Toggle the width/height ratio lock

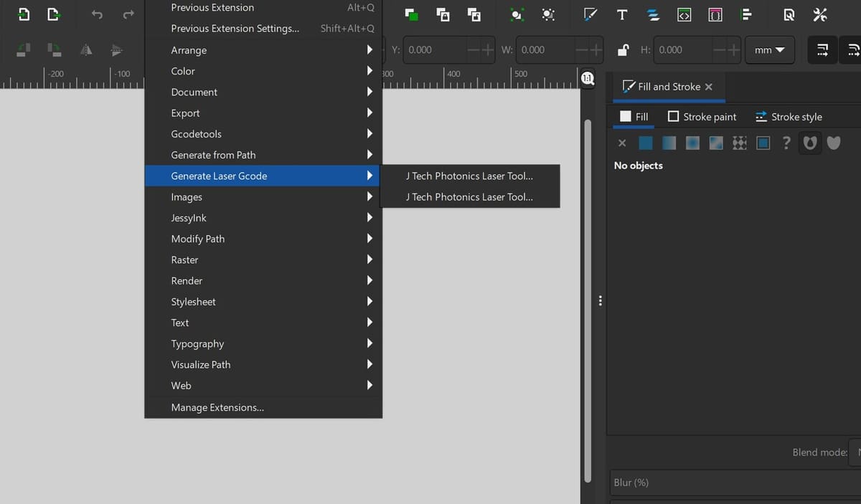click(x=624, y=49)
